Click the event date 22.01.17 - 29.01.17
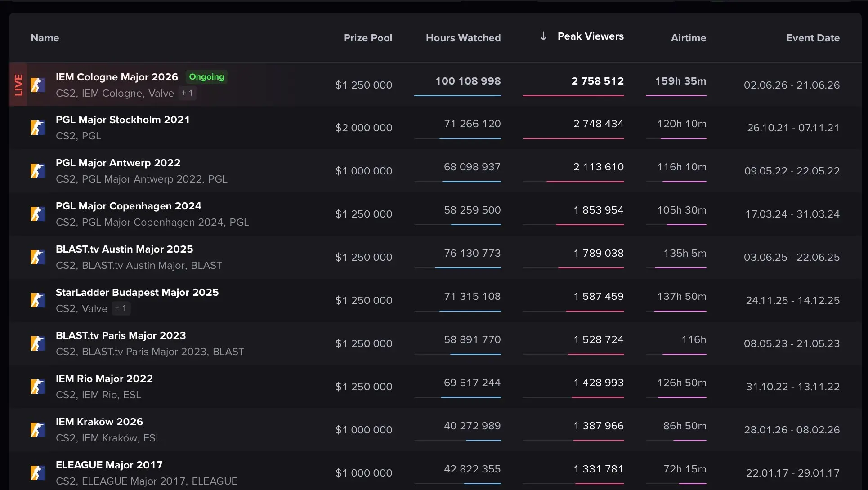This screenshot has width=868, height=490. 793,473
